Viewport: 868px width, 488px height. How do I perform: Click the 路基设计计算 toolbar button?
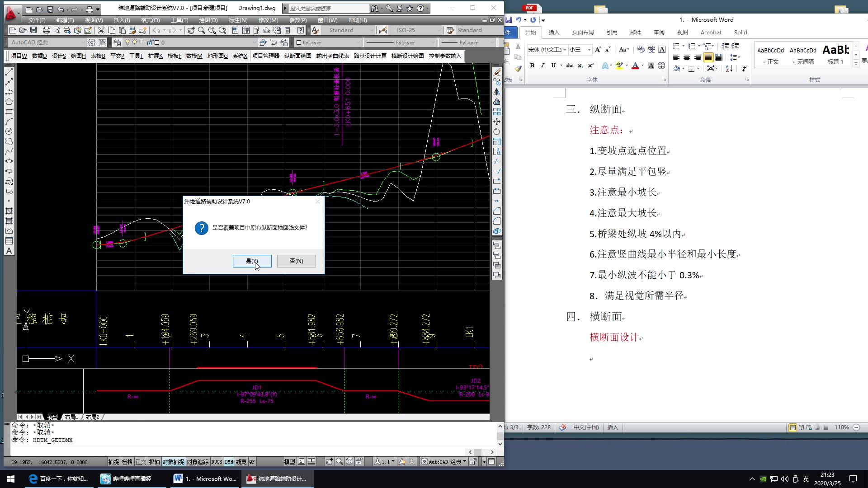[x=370, y=56]
